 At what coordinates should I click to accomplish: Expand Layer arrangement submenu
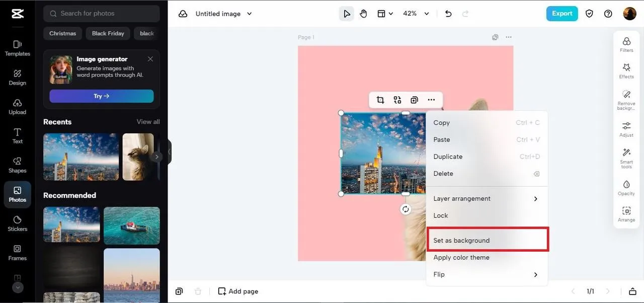(461, 198)
